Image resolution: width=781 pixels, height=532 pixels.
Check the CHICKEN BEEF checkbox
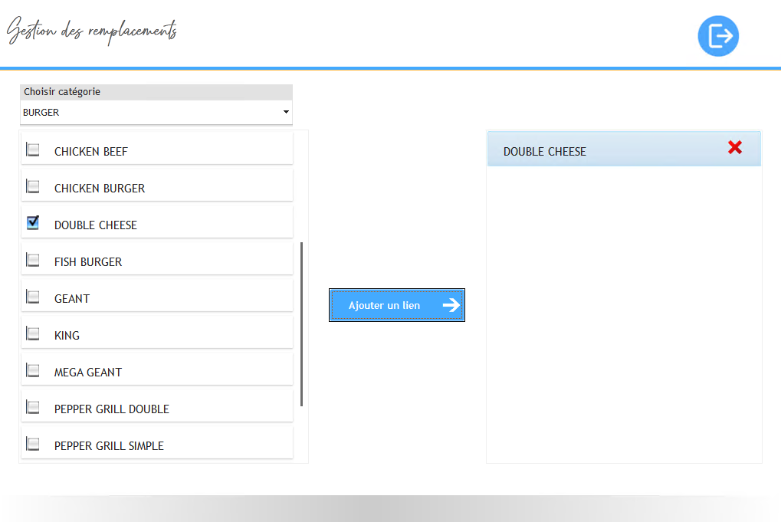(33, 150)
